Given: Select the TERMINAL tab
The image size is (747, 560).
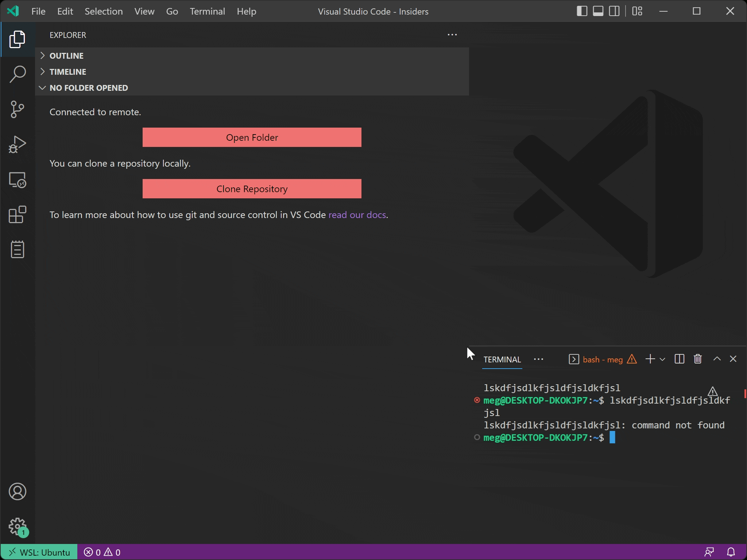Looking at the screenshot, I should 502,359.
